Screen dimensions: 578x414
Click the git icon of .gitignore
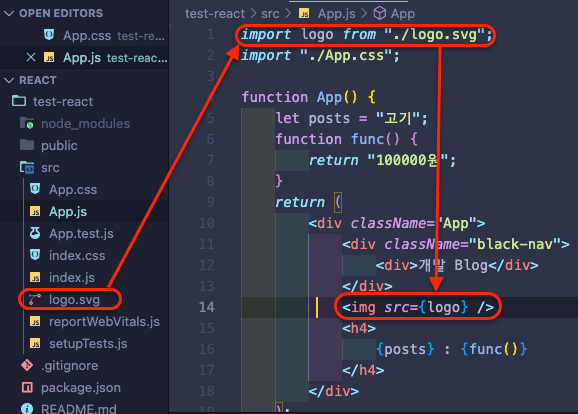(27, 365)
